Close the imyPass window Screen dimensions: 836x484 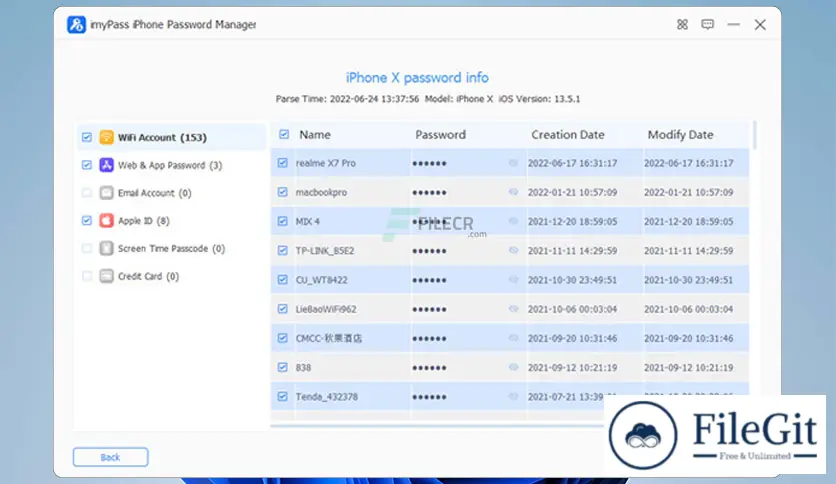tap(760, 25)
